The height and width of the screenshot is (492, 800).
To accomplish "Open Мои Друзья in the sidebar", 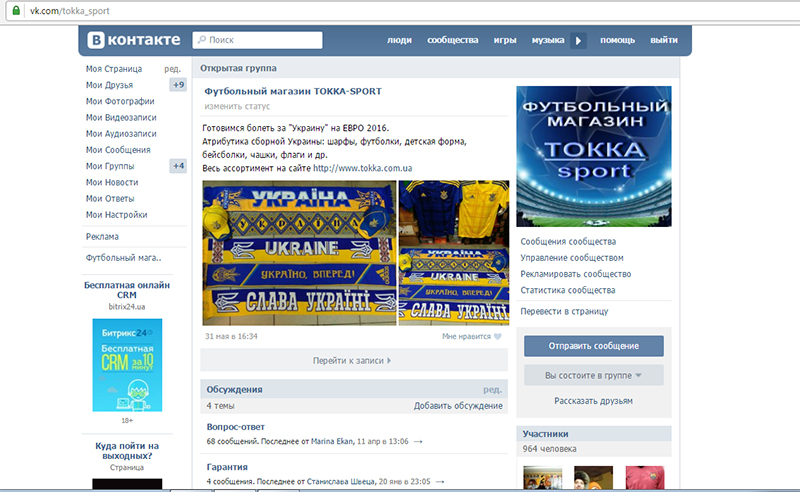I will coord(109,85).
